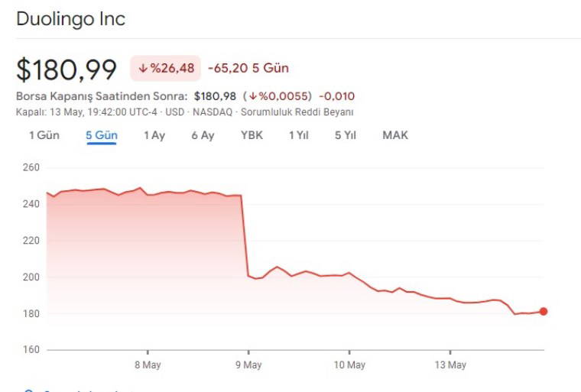Select the 1 Yıl time range
This screenshot has height=392, width=581.
point(299,135)
